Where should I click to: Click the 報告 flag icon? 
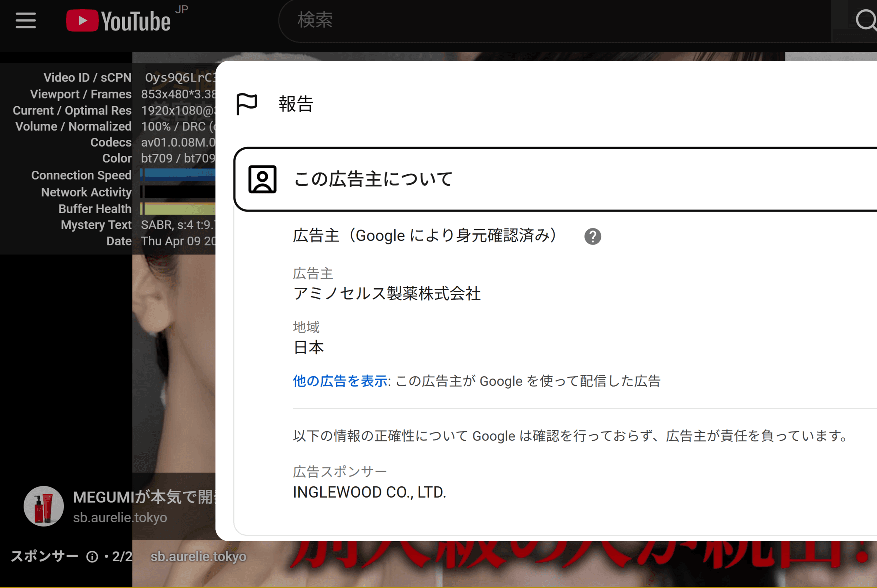click(247, 104)
